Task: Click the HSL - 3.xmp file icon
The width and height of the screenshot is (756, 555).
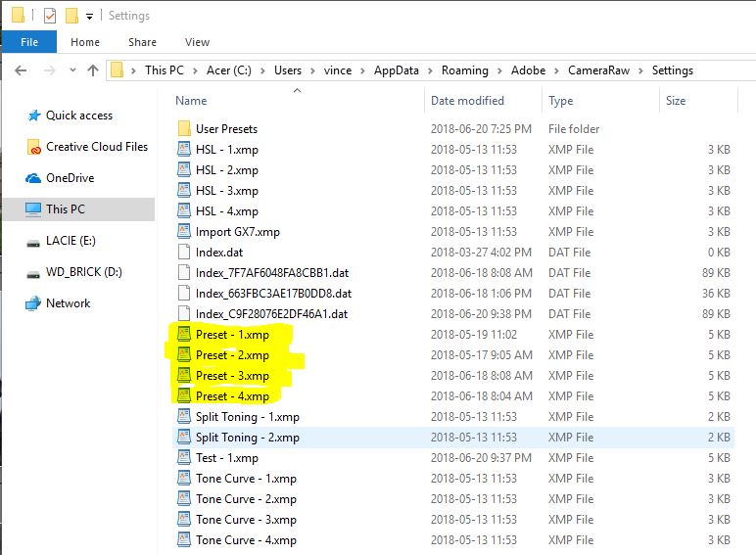Action: [x=184, y=190]
